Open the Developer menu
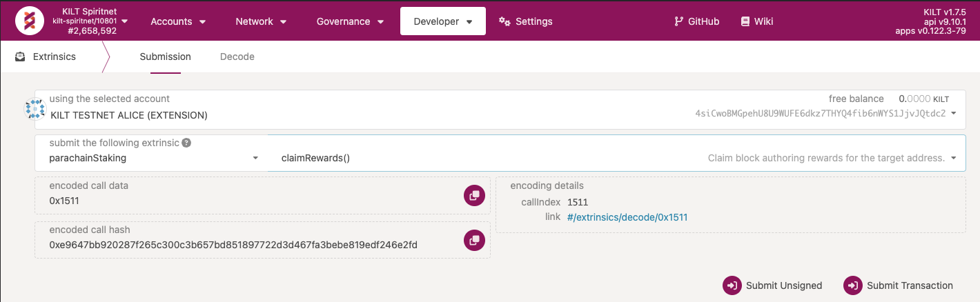Image resolution: width=980 pixels, height=302 pixels. (x=443, y=21)
